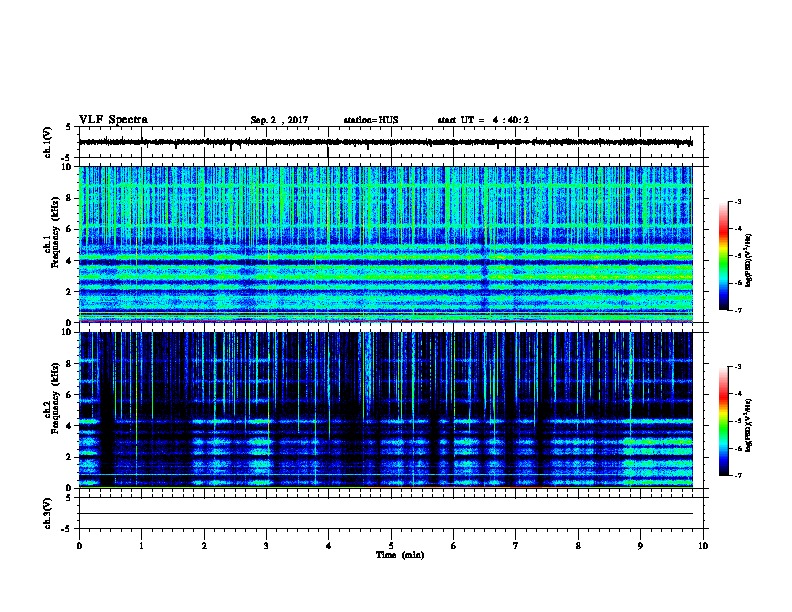
Task: Click the 'Time (min)' axis label
Action: pyautogui.click(x=400, y=555)
